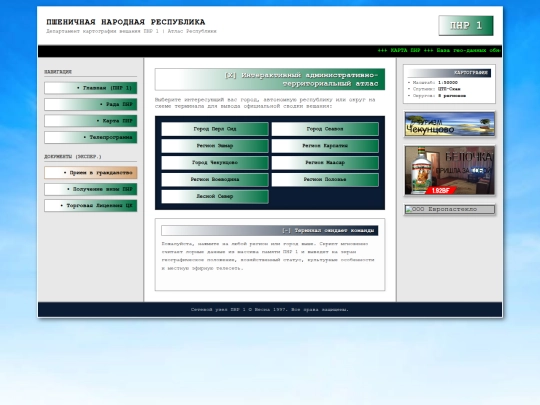
Task: Open the Получение визы ПНР document
Action: click(91, 189)
